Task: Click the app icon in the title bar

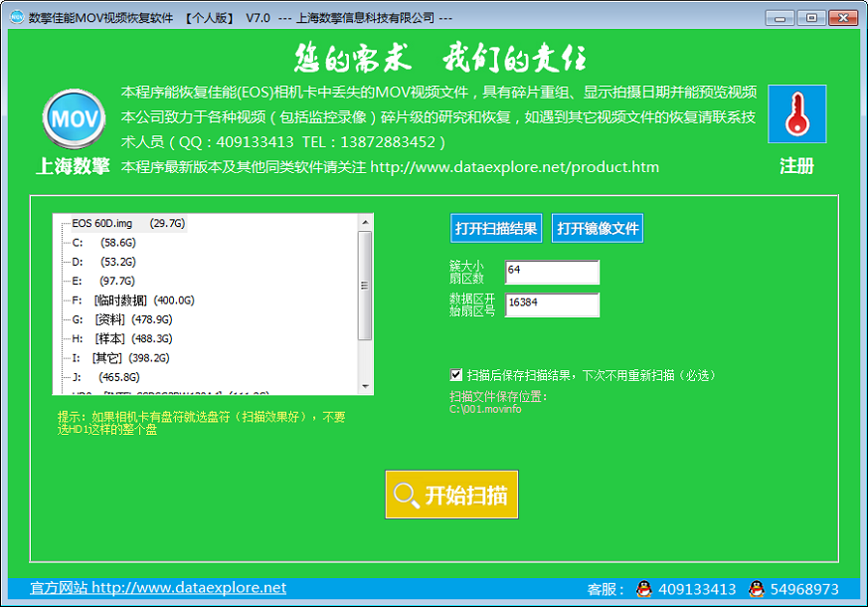Action: tap(17, 17)
